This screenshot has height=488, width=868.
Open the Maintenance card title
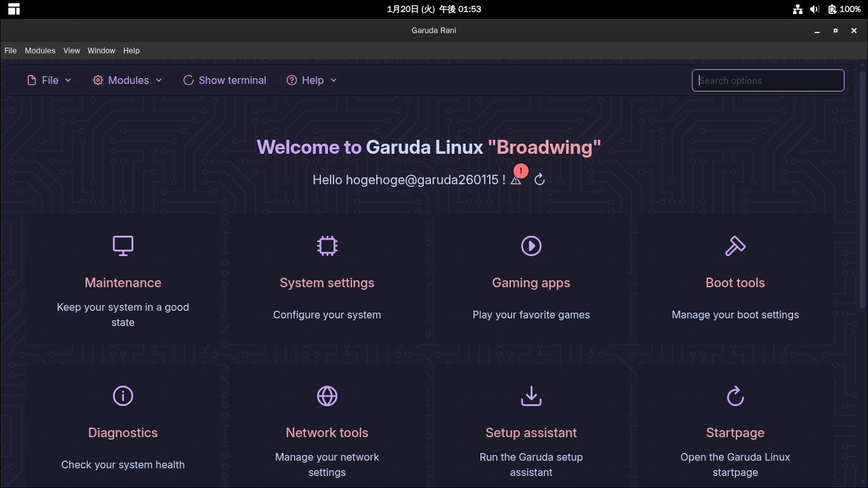click(123, 283)
